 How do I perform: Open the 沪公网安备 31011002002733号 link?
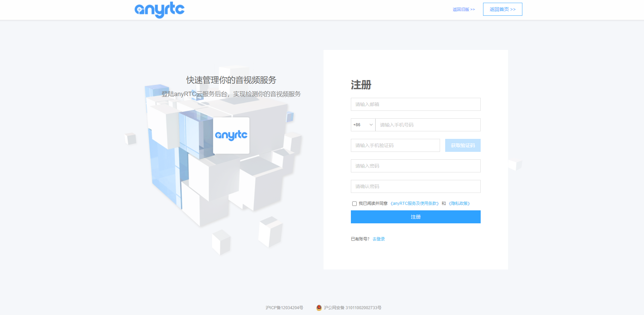[352, 308]
